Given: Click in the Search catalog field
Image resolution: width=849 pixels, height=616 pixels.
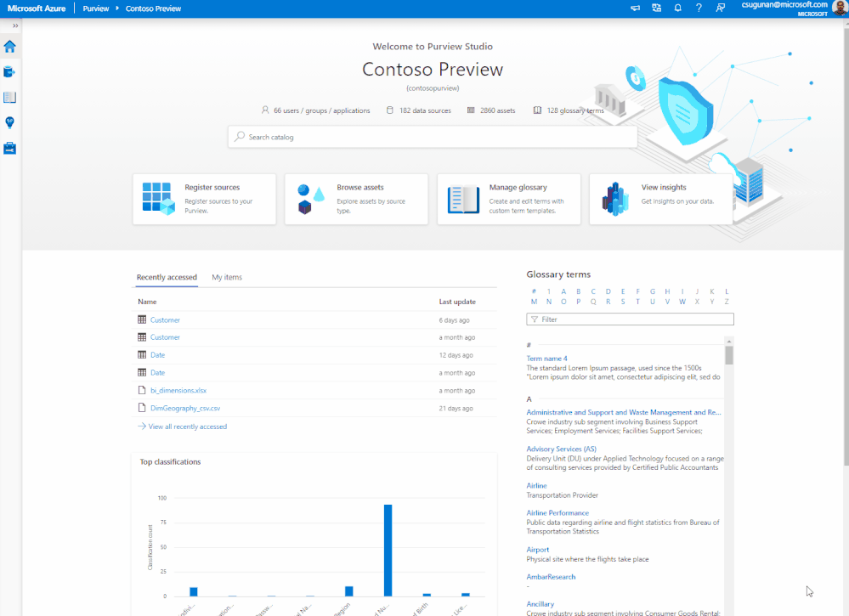Looking at the screenshot, I should click(x=433, y=137).
